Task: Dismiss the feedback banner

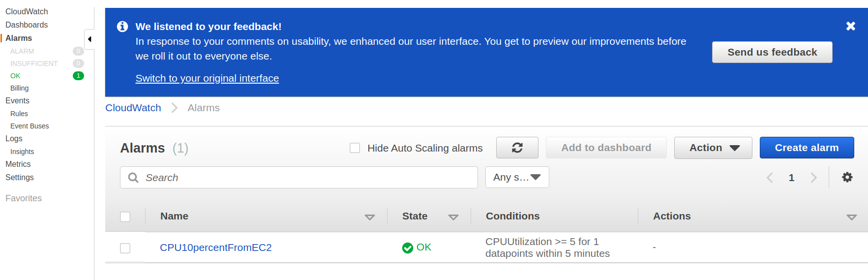Action: pos(850,26)
